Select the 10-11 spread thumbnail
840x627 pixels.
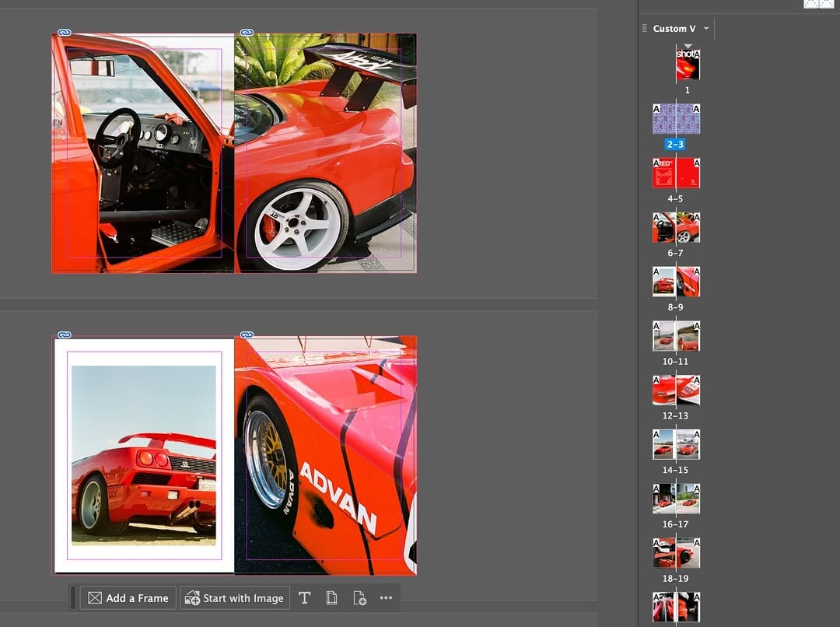pyautogui.click(x=676, y=336)
